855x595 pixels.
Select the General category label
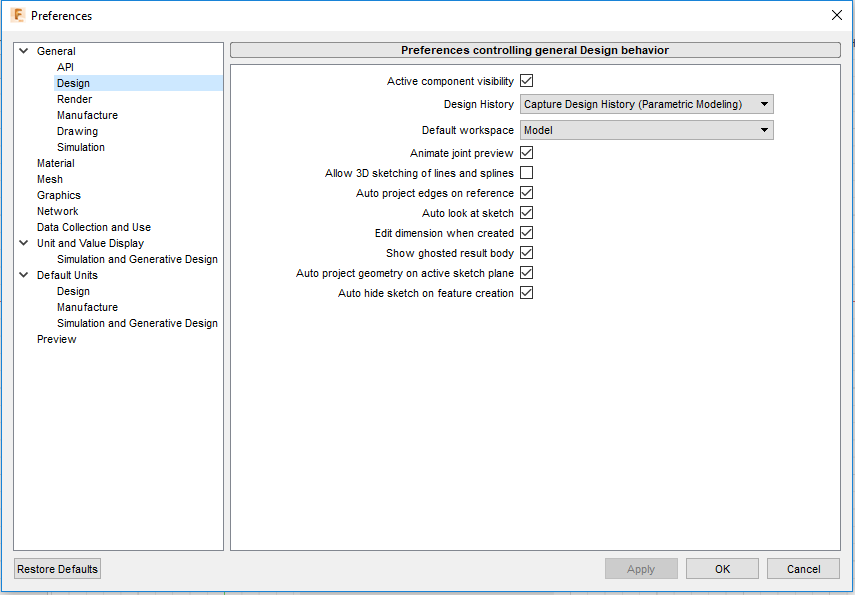(56, 51)
